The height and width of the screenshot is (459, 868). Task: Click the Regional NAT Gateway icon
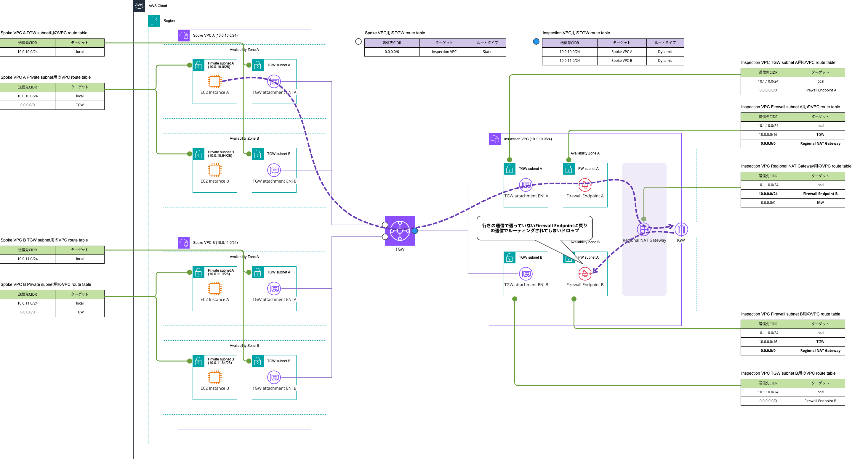[x=644, y=230]
